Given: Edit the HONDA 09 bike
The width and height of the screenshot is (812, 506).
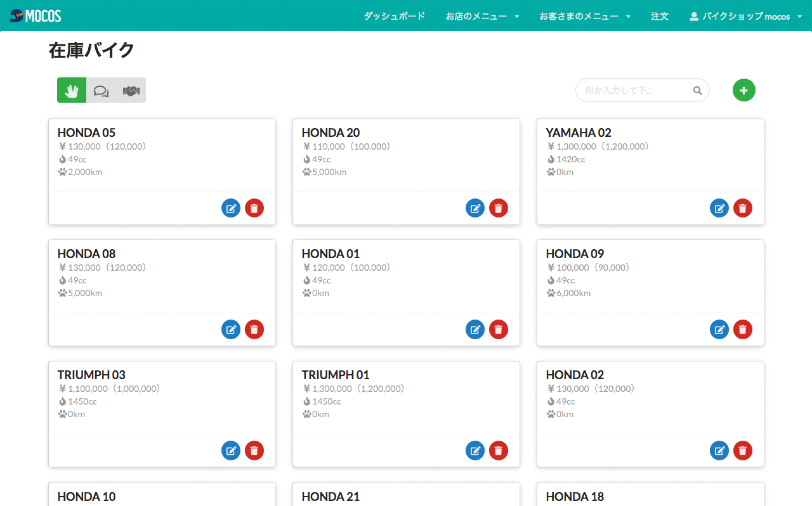Looking at the screenshot, I should [719, 329].
